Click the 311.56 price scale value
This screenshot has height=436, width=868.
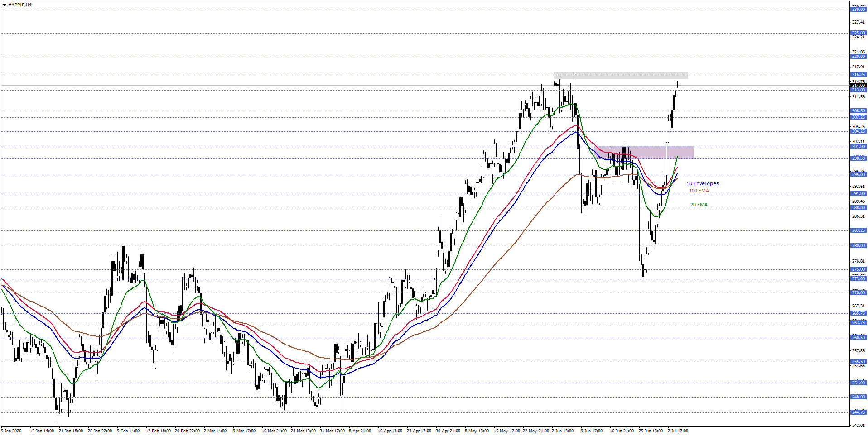click(858, 96)
